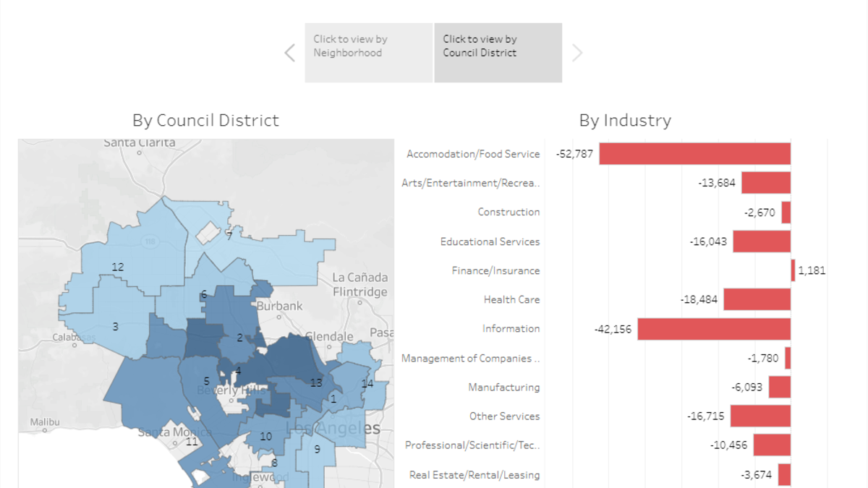Switch to the view by Neighborhood tab
This screenshot has height=488, width=868.
(x=368, y=53)
